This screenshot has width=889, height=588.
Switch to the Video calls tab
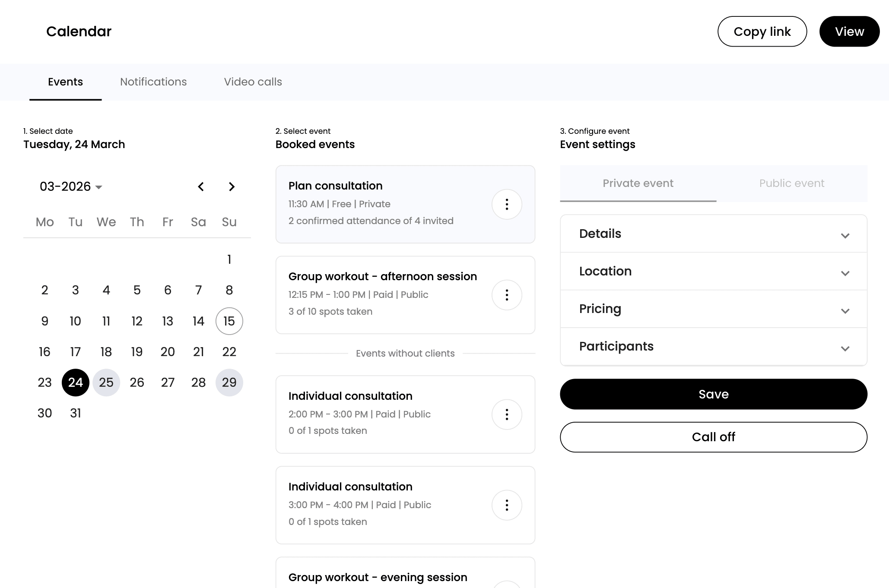point(253,82)
